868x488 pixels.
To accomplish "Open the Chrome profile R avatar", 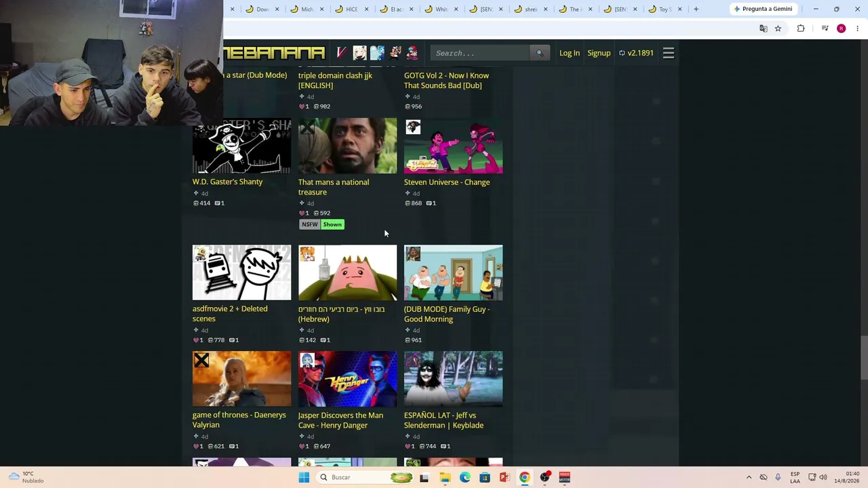I will [x=841, y=28].
